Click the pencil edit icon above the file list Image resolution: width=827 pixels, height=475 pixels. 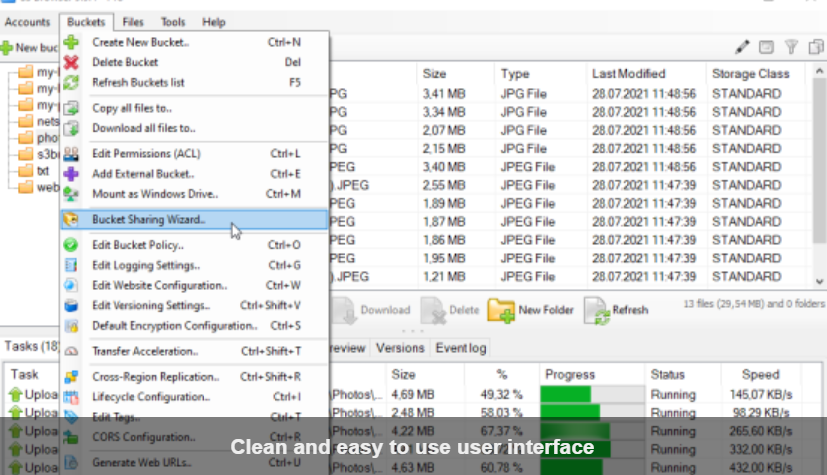[741, 47]
